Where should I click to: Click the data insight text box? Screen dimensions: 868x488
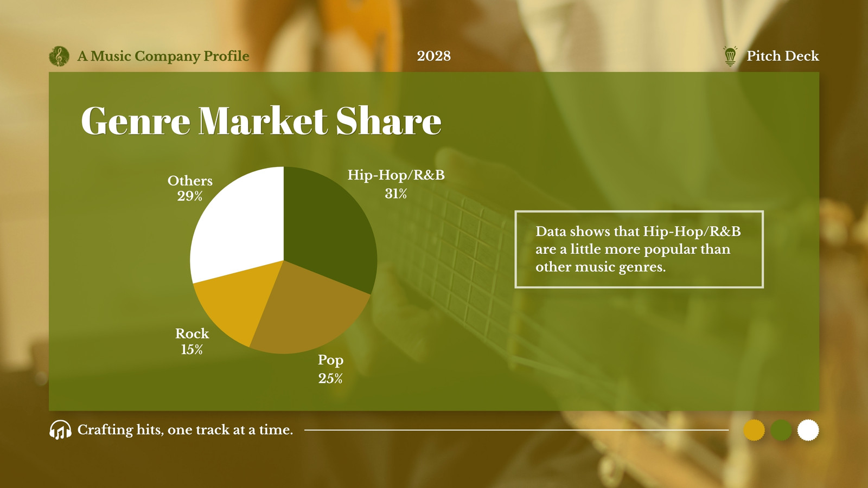click(639, 249)
